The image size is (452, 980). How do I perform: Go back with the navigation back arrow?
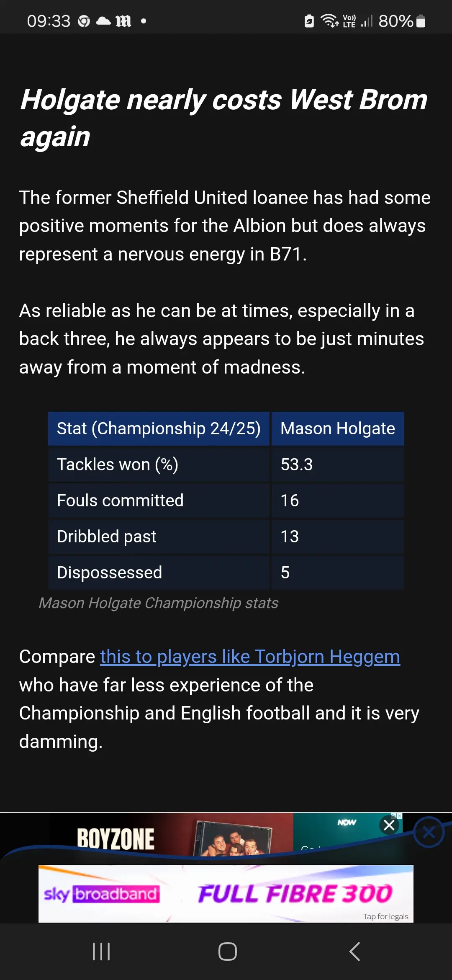pyautogui.click(x=354, y=952)
